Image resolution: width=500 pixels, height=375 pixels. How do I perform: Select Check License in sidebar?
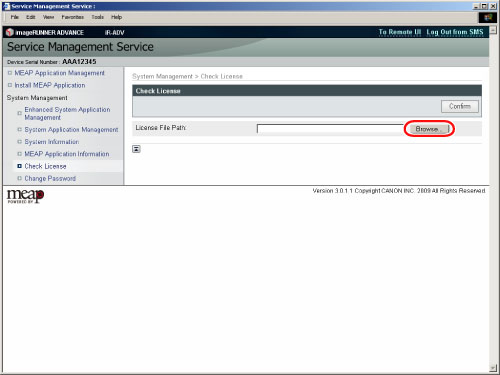pos(45,166)
